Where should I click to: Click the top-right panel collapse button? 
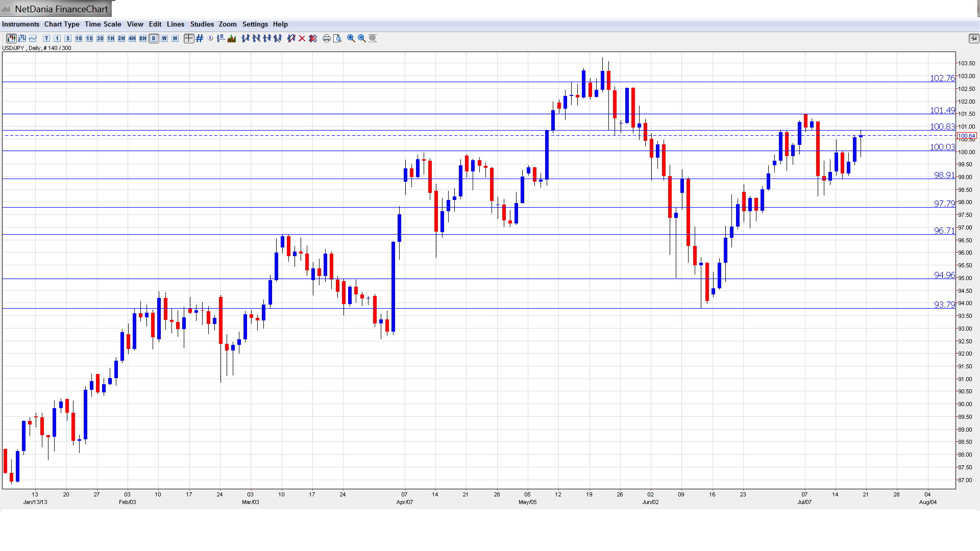pos(973,38)
